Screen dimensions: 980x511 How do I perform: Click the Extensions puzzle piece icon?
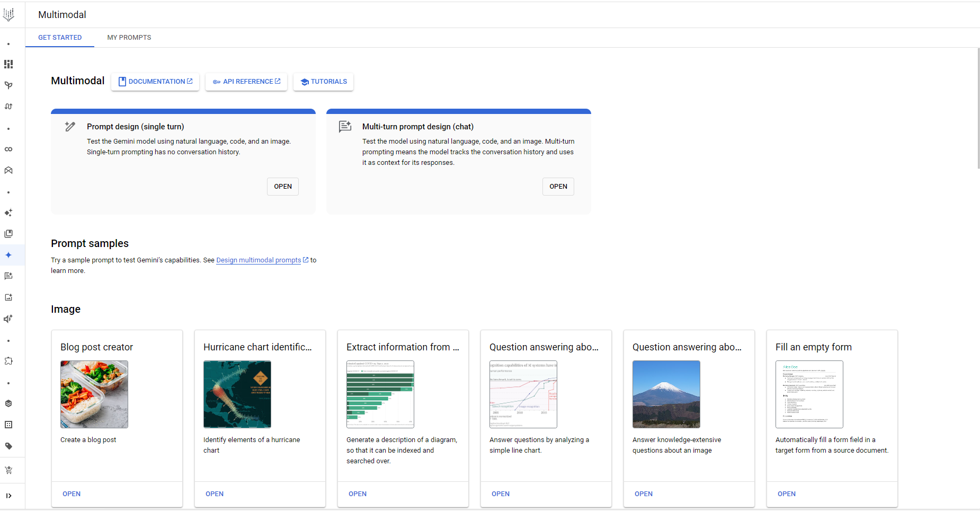pos(8,361)
